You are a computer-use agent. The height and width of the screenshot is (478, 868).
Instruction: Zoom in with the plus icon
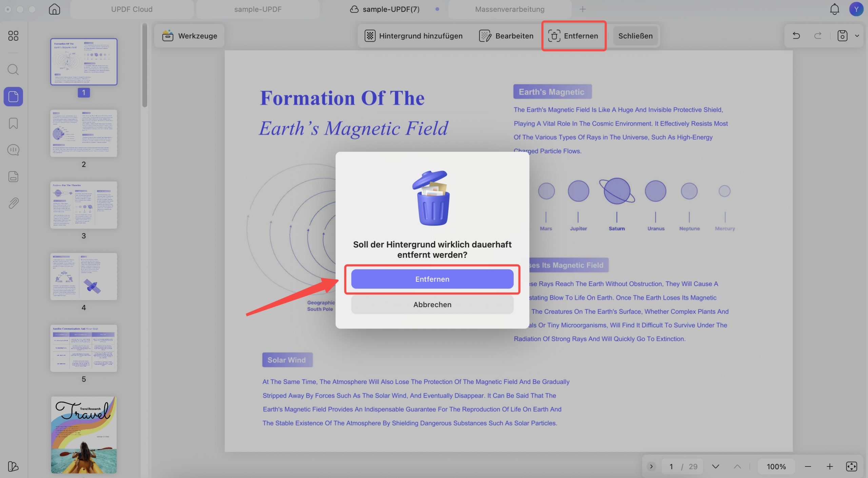(830, 466)
